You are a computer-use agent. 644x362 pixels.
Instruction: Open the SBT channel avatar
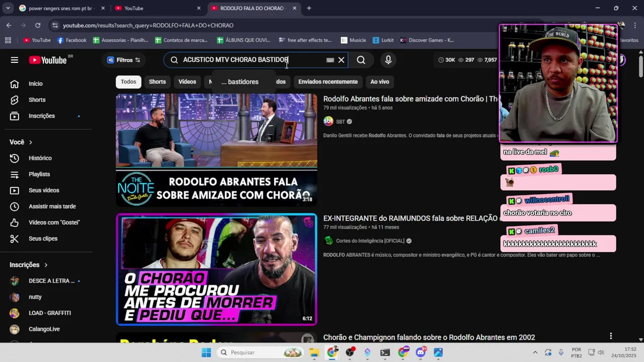328,121
